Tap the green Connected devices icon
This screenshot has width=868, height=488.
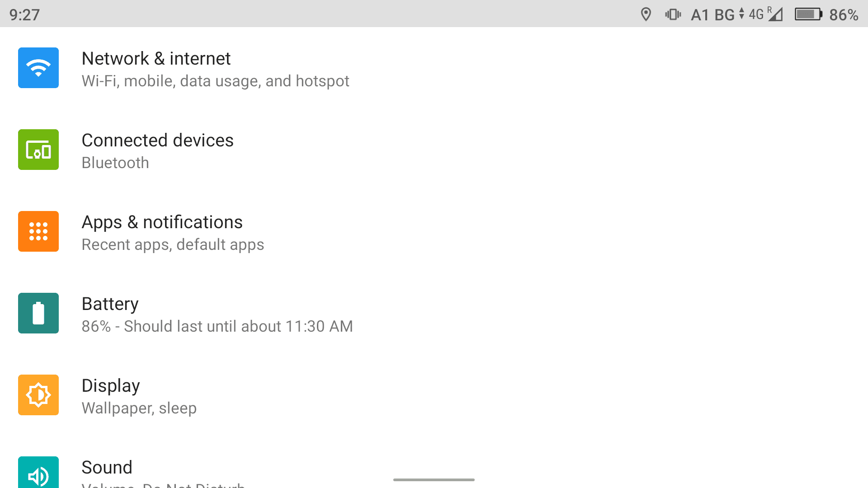coord(38,150)
